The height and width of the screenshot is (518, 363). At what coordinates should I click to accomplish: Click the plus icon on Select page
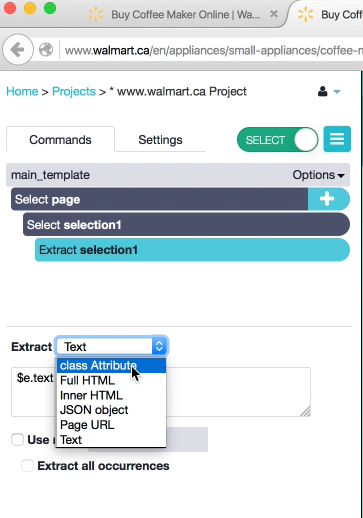328,199
